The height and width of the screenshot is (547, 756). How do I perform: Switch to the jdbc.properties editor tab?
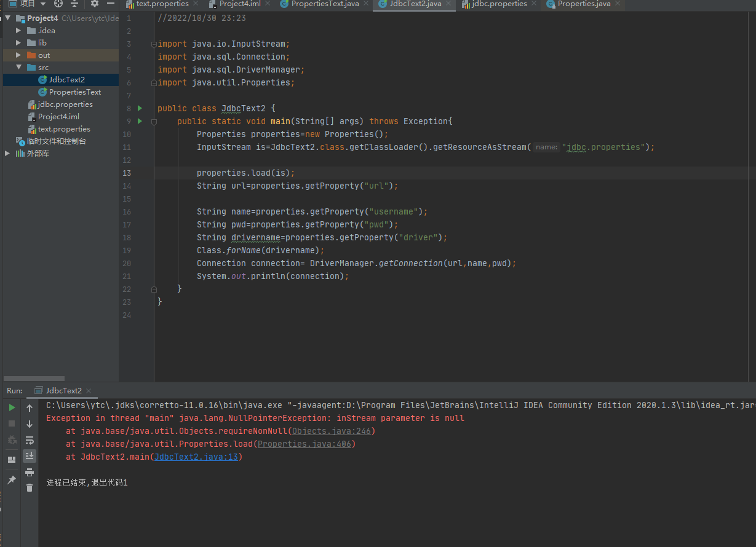[499, 4]
